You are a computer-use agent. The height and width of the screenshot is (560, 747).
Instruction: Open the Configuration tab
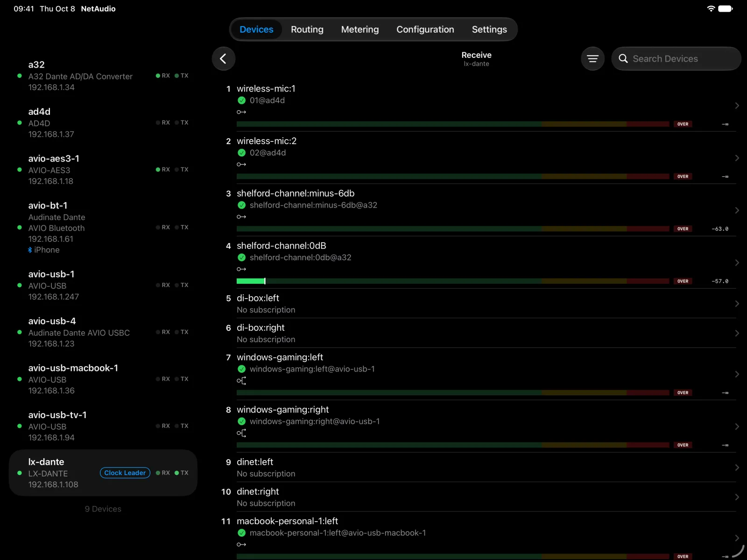[x=425, y=29]
